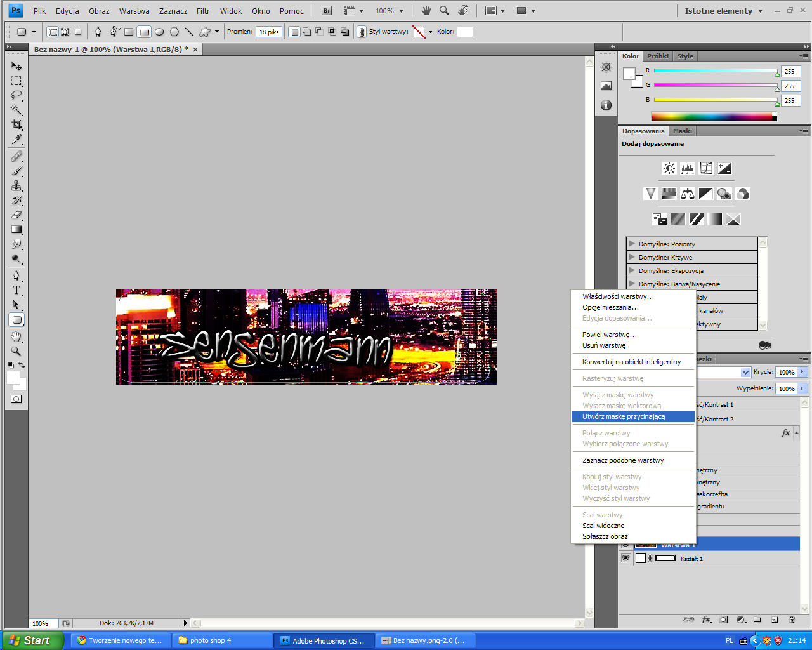Select the intersect-shape-areas option
Screen dimensions: 812x650
(332, 32)
